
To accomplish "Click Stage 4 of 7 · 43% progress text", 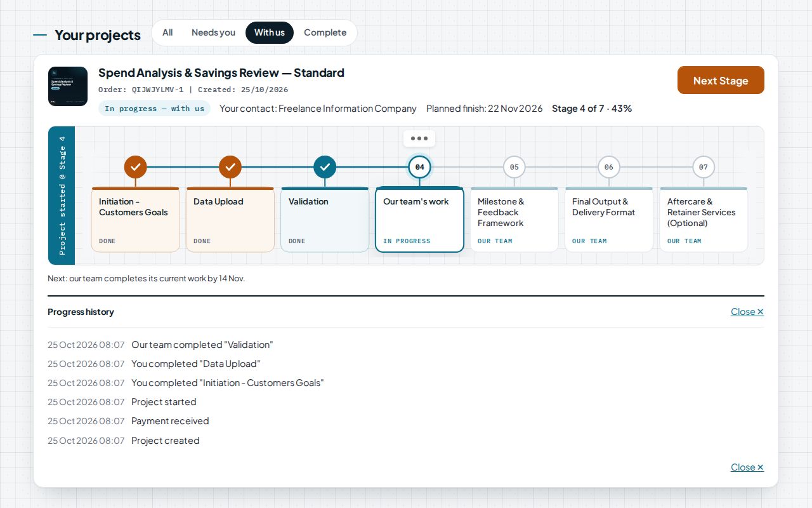I will click(x=592, y=109).
